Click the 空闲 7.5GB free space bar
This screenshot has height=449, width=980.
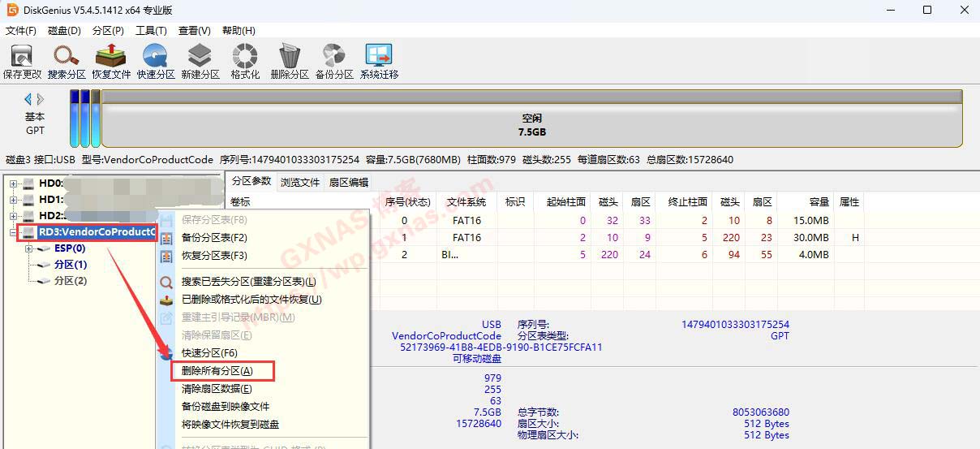coord(531,124)
